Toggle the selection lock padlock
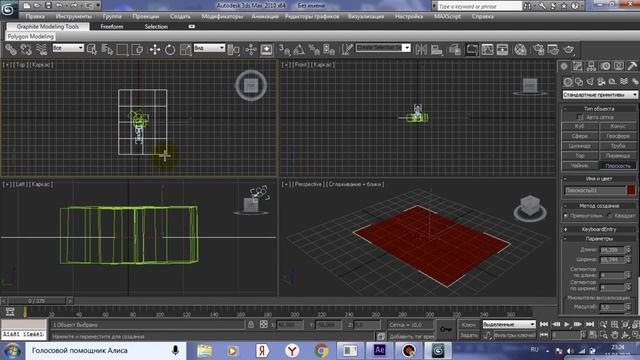 251,324
